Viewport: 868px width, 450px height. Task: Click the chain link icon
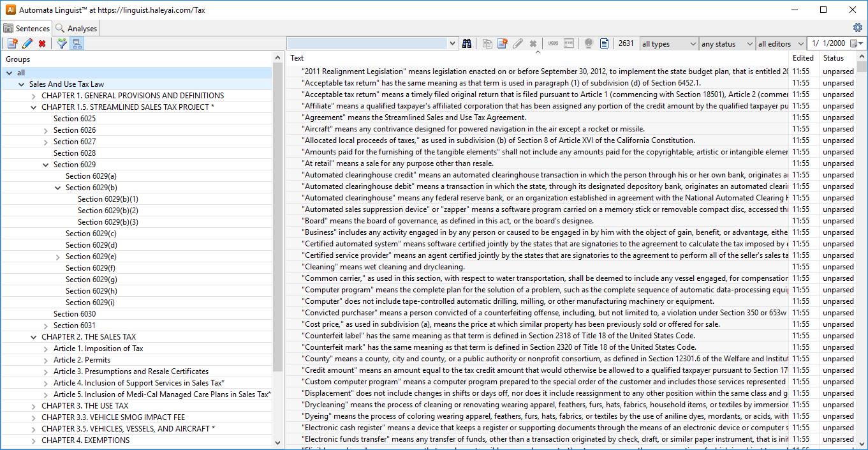553,43
